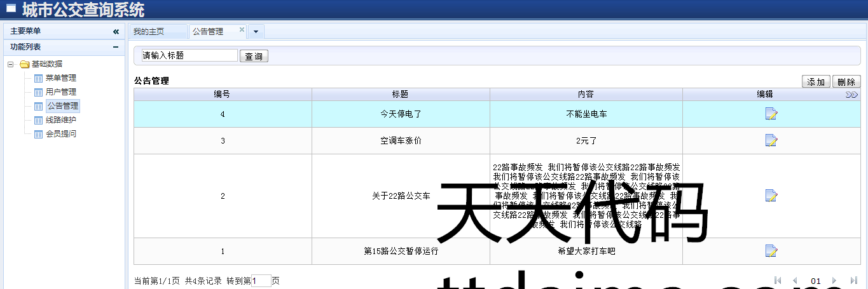Collapse the 基础数据 tree folder
Viewport: 868px width, 289px height.
click(11, 64)
